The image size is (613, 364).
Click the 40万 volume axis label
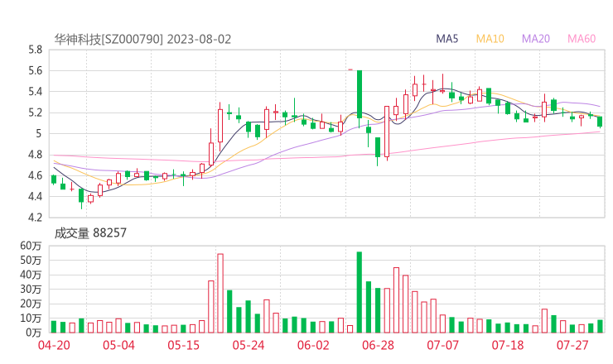coord(31,275)
